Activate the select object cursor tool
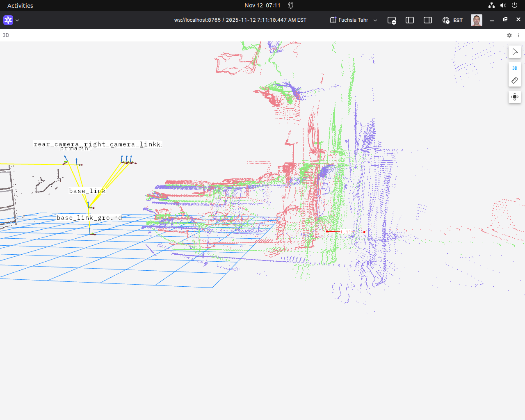Screen dimensions: 525x420 point(515,52)
